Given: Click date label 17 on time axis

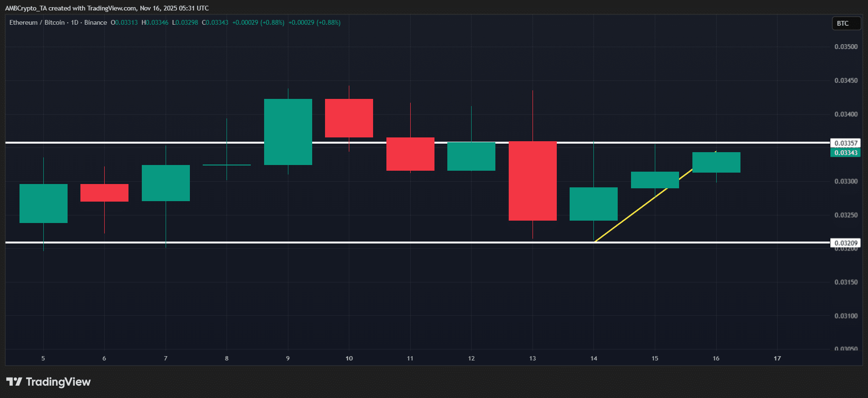Looking at the screenshot, I should 777,359.
